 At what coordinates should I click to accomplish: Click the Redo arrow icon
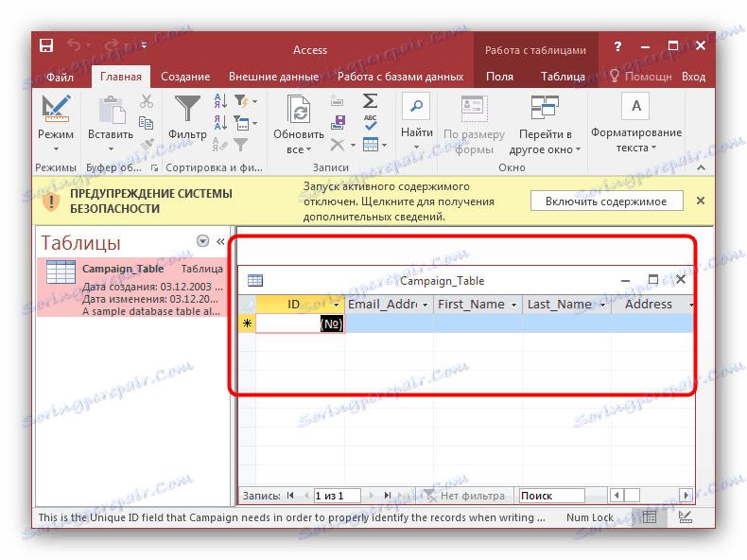click(x=112, y=44)
